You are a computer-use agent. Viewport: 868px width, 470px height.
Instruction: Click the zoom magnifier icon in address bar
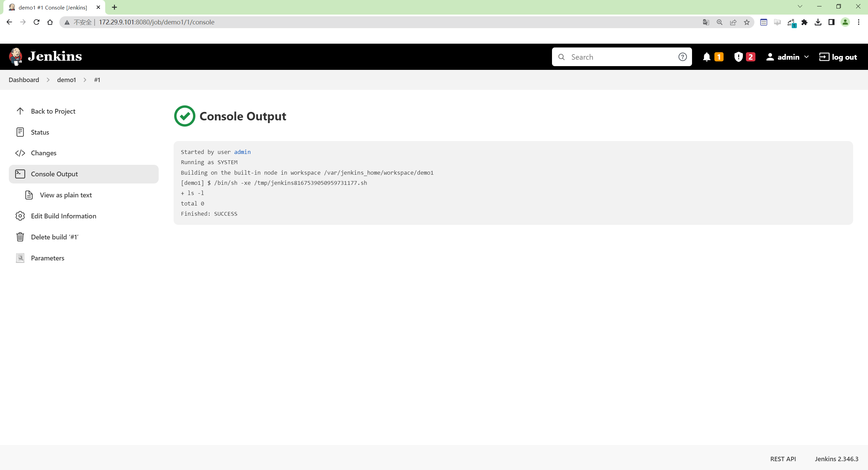pos(719,22)
